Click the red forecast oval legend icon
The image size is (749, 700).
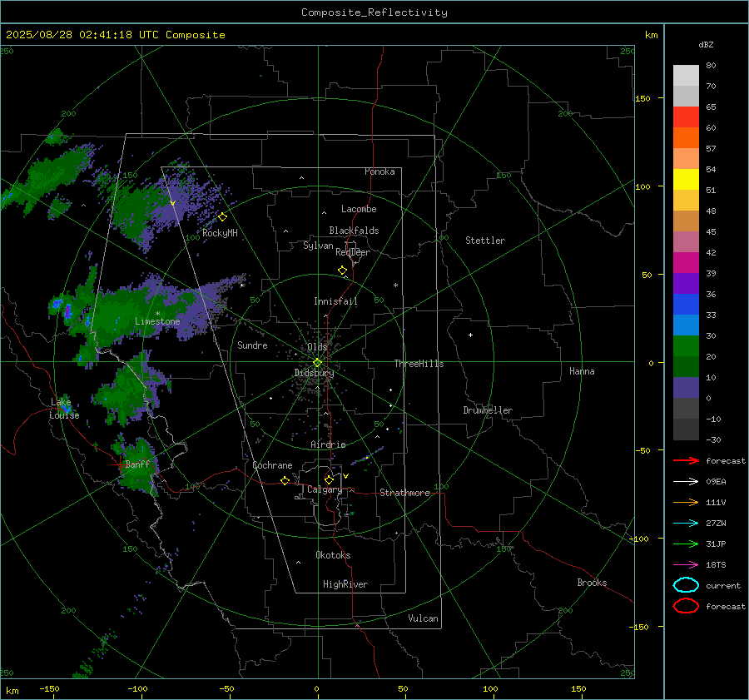[686, 606]
